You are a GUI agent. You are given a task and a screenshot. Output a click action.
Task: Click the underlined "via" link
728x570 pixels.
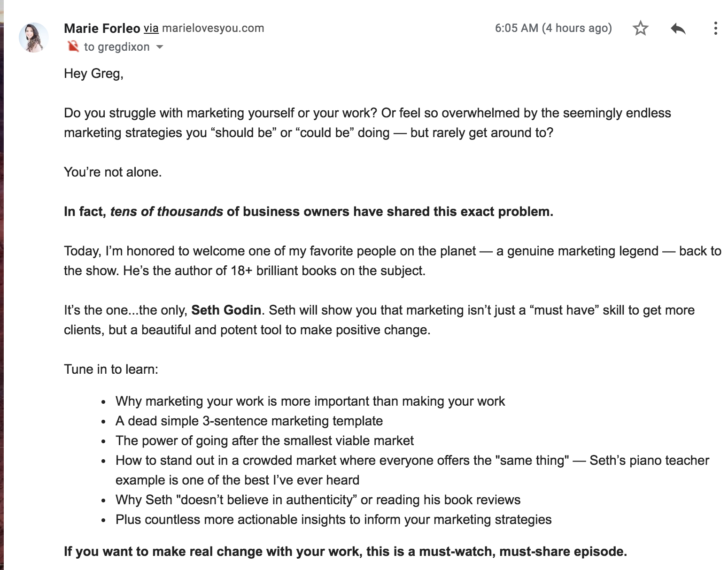(x=151, y=28)
